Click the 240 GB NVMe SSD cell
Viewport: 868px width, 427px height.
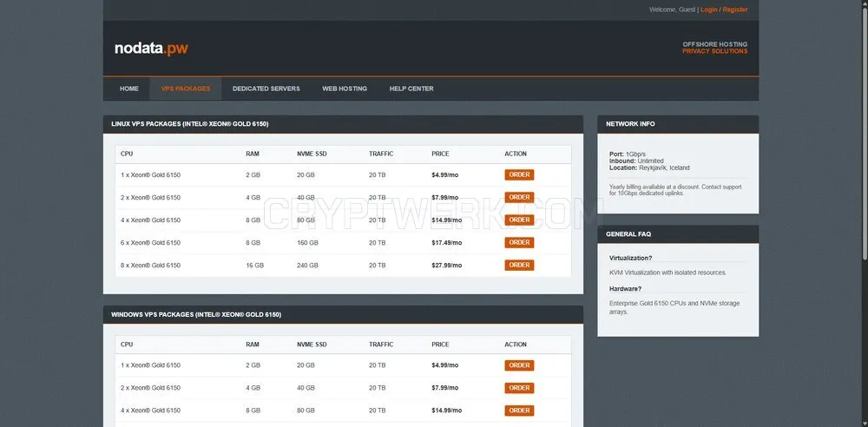(x=308, y=266)
